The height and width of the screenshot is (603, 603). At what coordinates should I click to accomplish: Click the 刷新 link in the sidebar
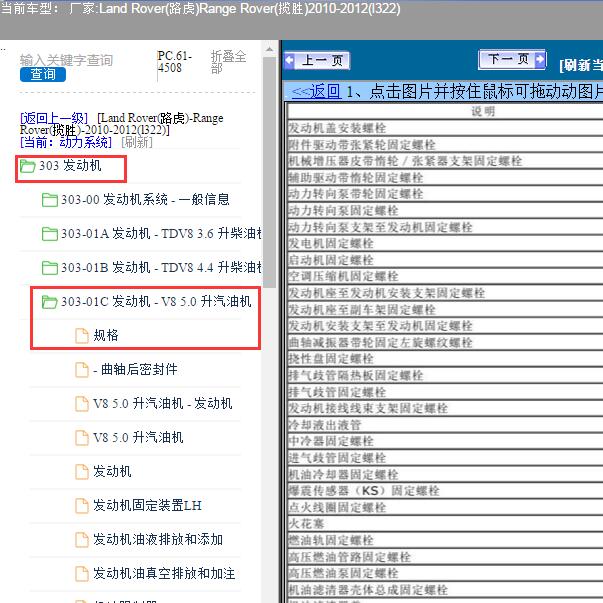[x=137, y=142]
